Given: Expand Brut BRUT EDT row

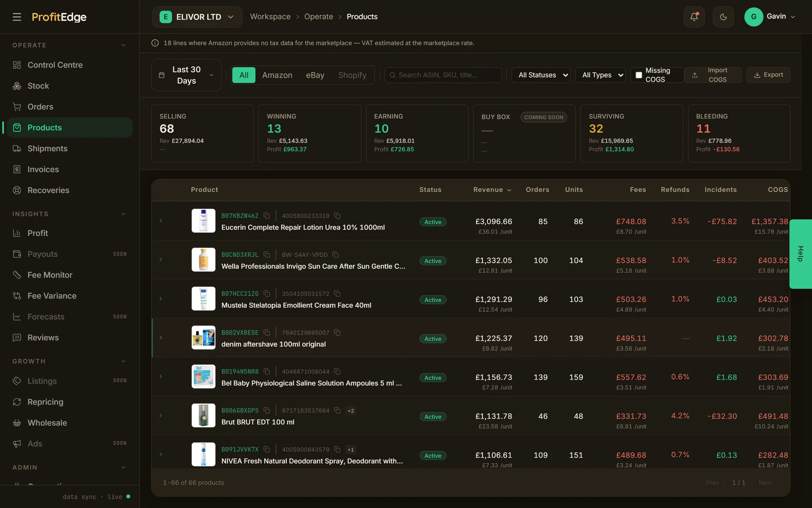Looking at the screenshot, I should click(161, 415).
